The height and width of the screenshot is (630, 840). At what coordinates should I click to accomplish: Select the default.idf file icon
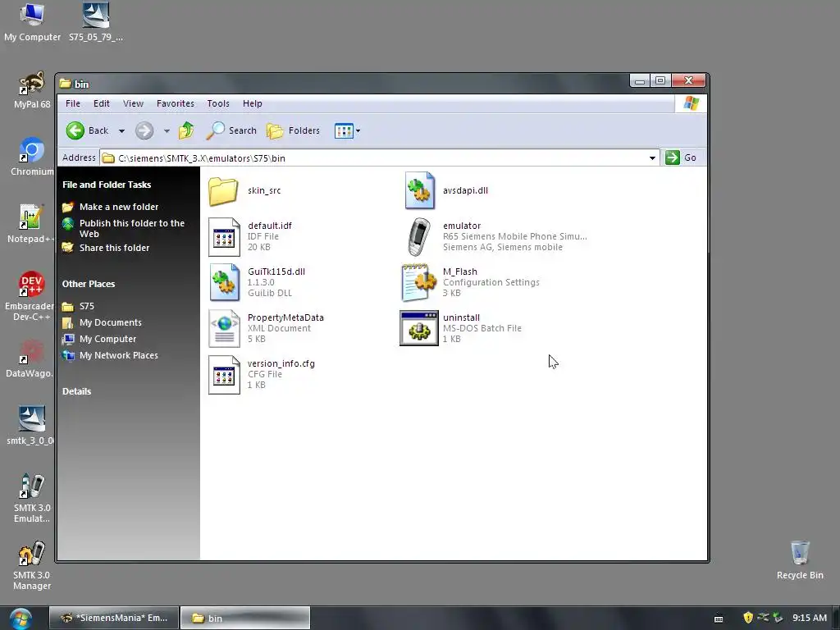[x=224, y=237]
